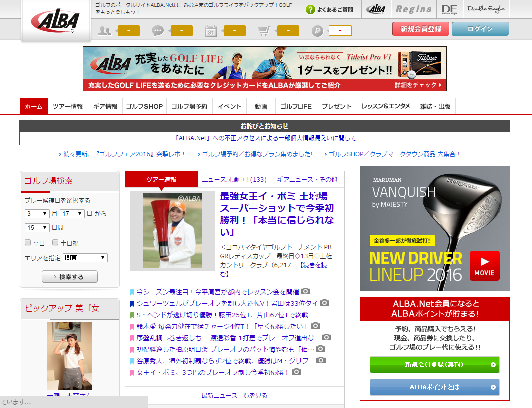Screen dimensions: 532x408
Task: Open the shopping cart icon
Action: (x=264, y=31)
